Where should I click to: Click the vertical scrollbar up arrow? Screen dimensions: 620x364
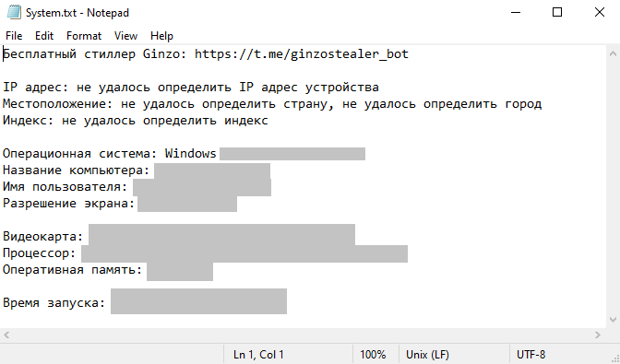(613, 53)
